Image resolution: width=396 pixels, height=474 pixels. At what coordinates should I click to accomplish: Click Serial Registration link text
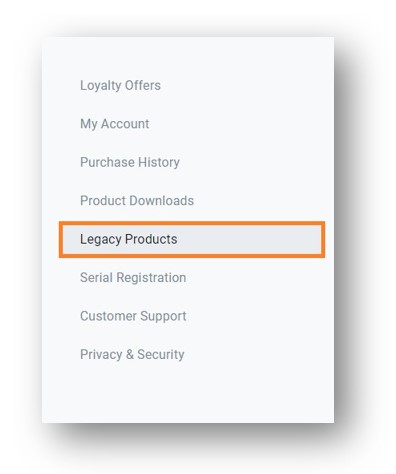pos(133,278)
